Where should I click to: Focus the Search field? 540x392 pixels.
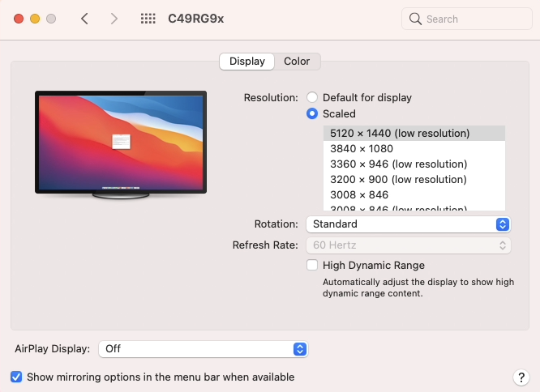pos(467,19)
